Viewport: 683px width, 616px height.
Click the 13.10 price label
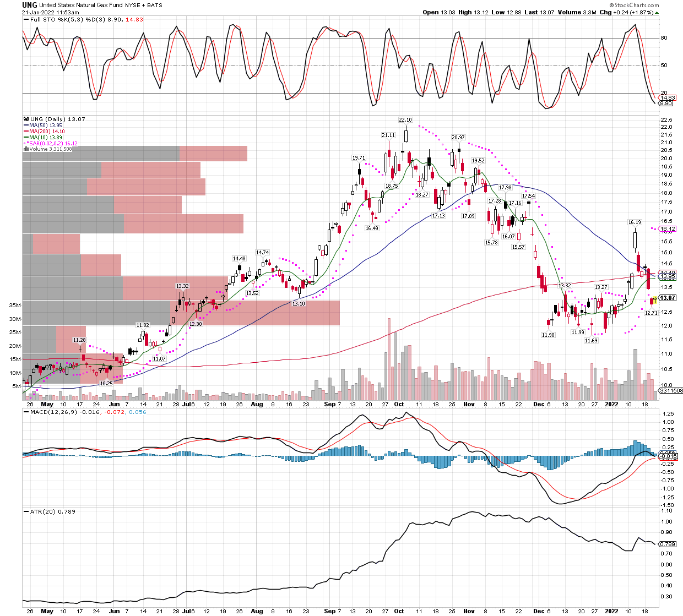[299, 304]
